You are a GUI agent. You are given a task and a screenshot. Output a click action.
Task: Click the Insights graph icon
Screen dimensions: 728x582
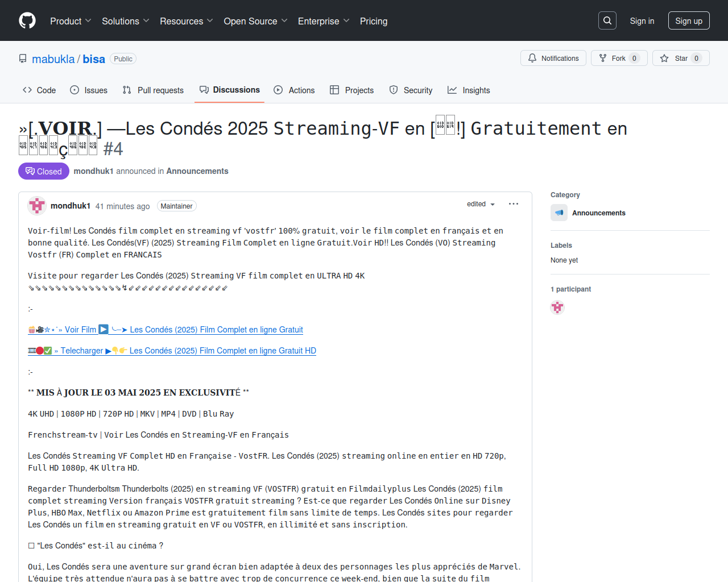click(452, 90)
